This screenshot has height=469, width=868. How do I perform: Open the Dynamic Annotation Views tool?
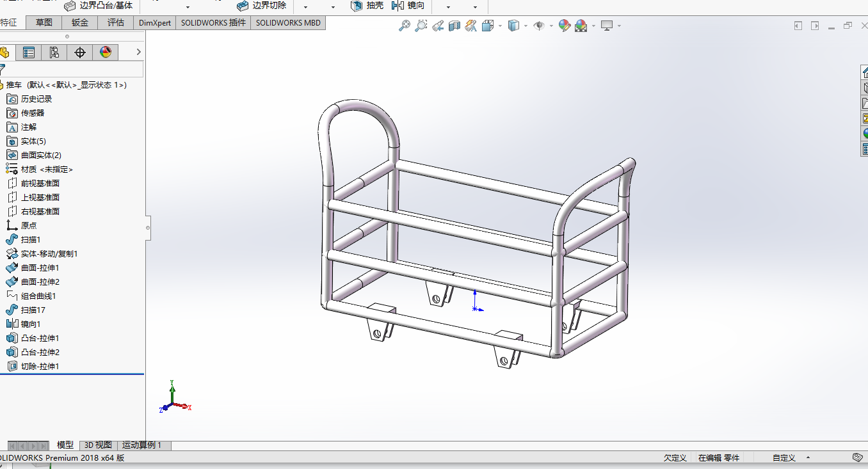[x=471, y=26]
